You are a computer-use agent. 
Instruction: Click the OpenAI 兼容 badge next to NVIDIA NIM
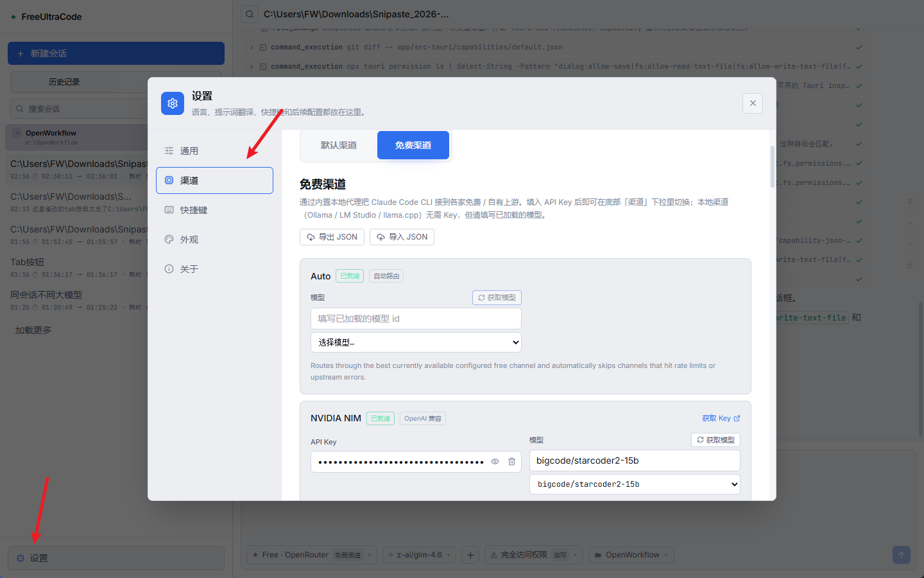[423, 418]
